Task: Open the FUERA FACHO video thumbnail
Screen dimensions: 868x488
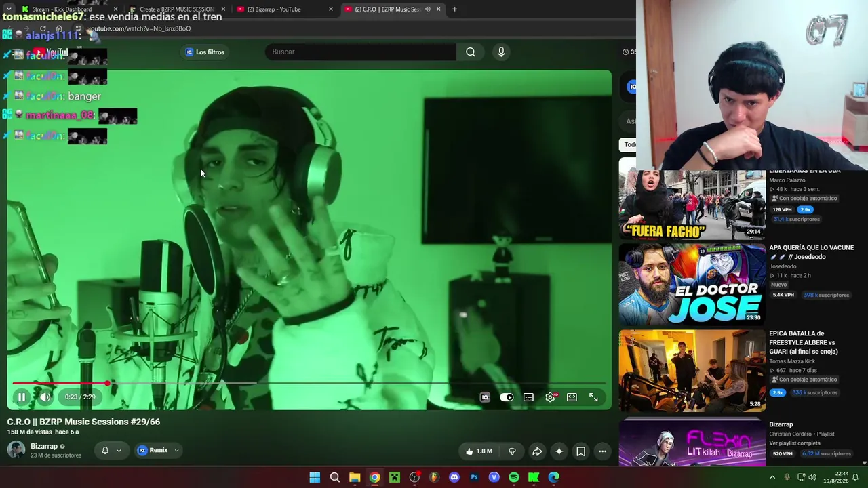Action: [x=692, y=204]
